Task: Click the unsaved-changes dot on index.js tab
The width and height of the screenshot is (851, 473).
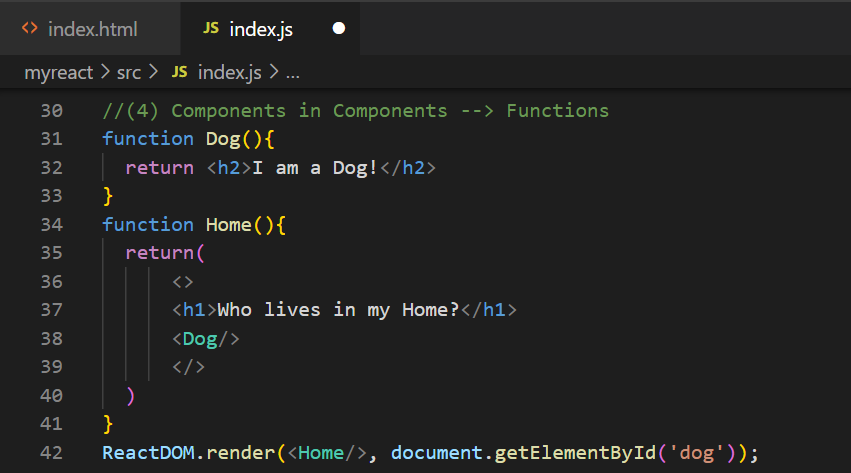Action: [338, 29]
